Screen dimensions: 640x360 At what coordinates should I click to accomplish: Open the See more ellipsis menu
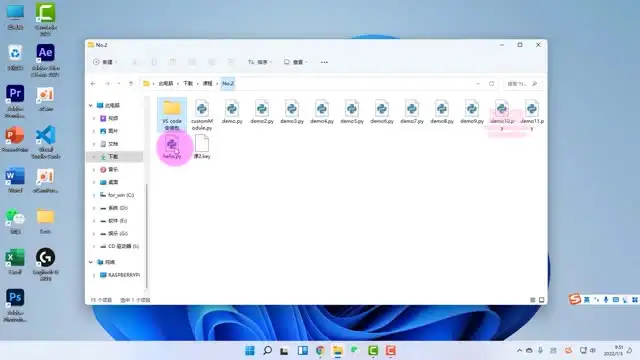[324, 62]
